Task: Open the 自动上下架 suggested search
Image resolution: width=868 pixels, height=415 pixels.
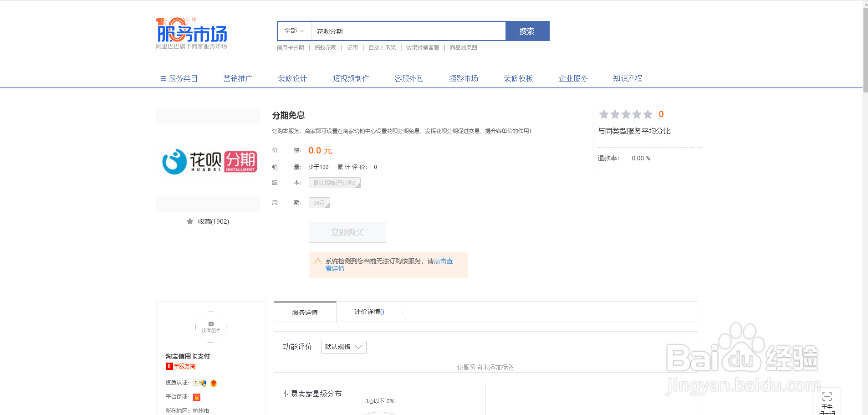Action: tap(382, 48)
